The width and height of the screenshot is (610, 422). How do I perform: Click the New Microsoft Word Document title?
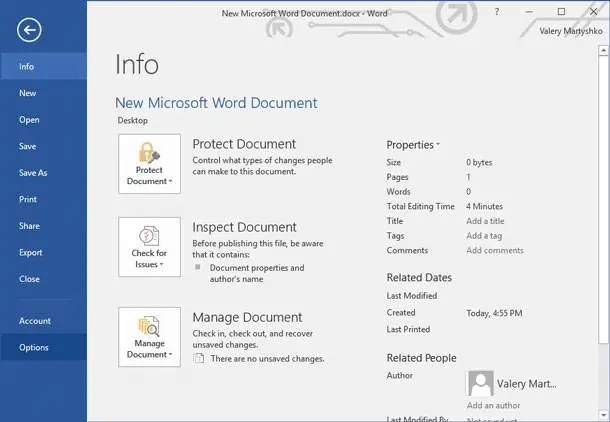216,103
